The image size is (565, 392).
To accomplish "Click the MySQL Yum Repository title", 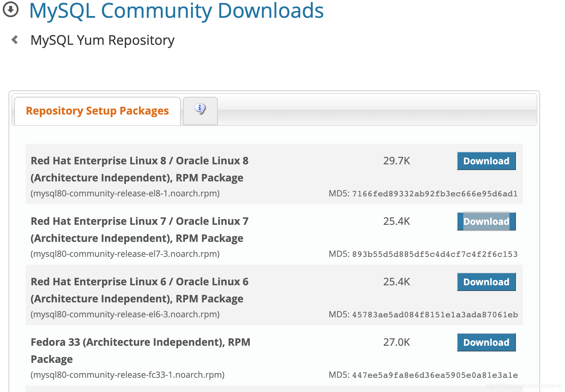I will (102, 40).
